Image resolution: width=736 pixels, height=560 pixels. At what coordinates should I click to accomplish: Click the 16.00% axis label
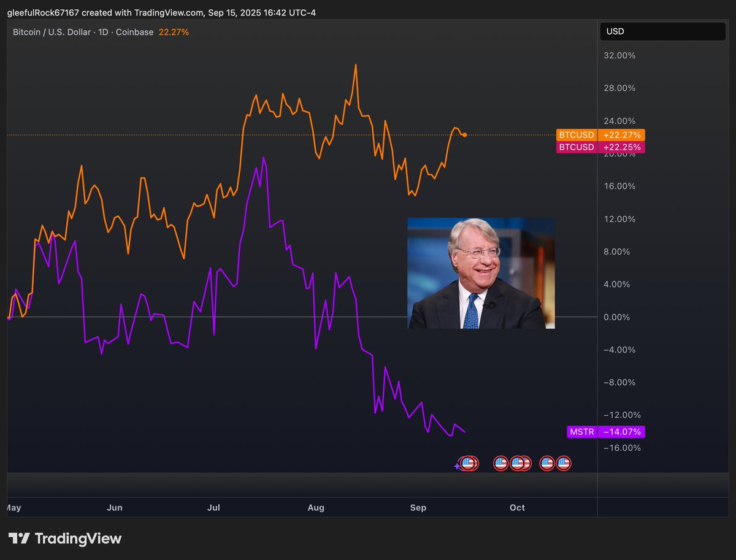(619, 186)
